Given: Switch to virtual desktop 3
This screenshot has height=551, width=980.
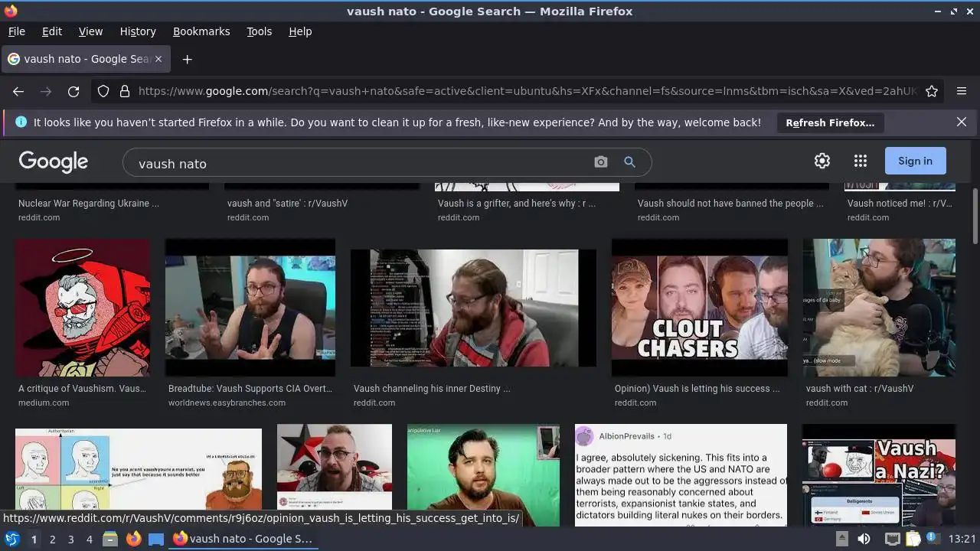Looking at the screenshot, I should point(70,539).
